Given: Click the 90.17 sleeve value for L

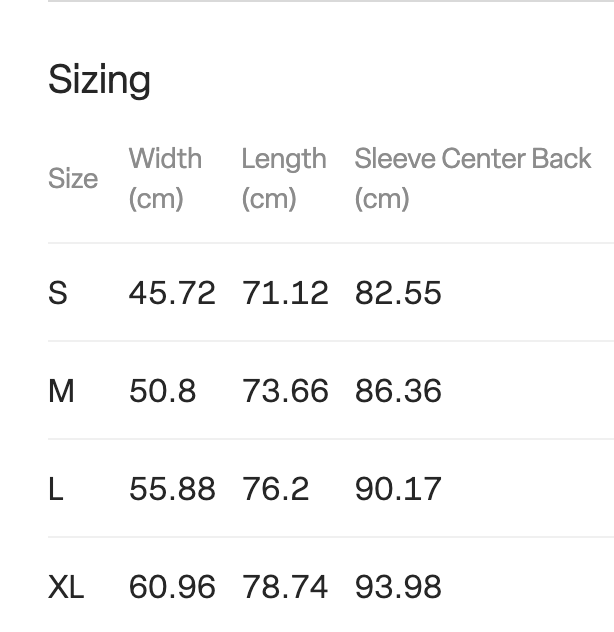Looking at the screenshot, I should (398, 489).
